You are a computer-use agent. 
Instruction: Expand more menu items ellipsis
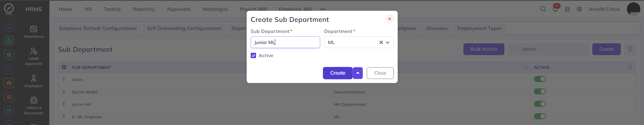[323, 9]
